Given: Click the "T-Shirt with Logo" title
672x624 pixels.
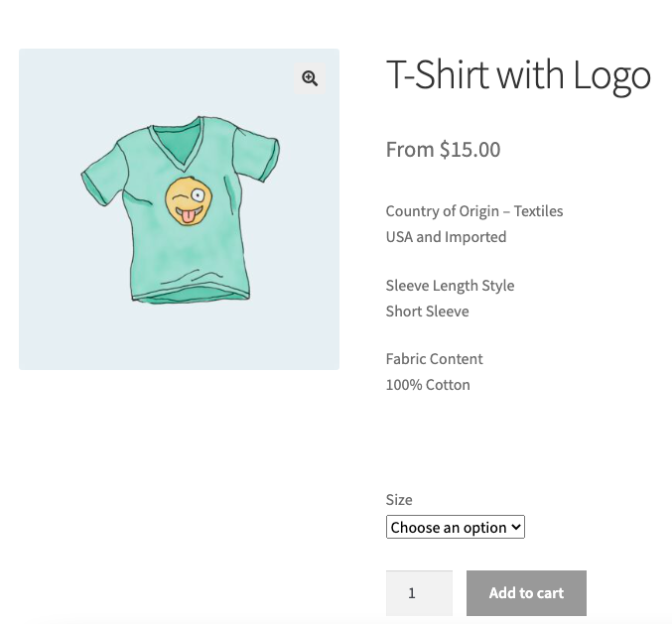Looking at the screenshot, I should (x=517, y=76).
